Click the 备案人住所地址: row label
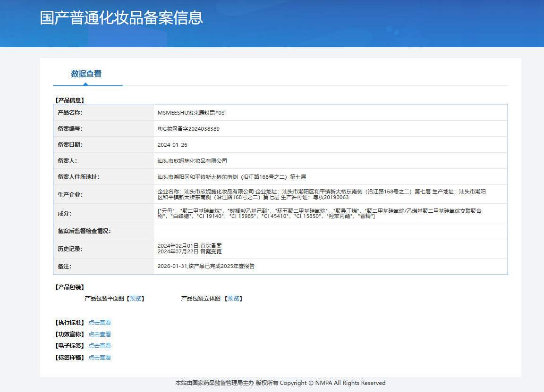The width and height of the screenshot is (544, 392). [x=78, y=177]
